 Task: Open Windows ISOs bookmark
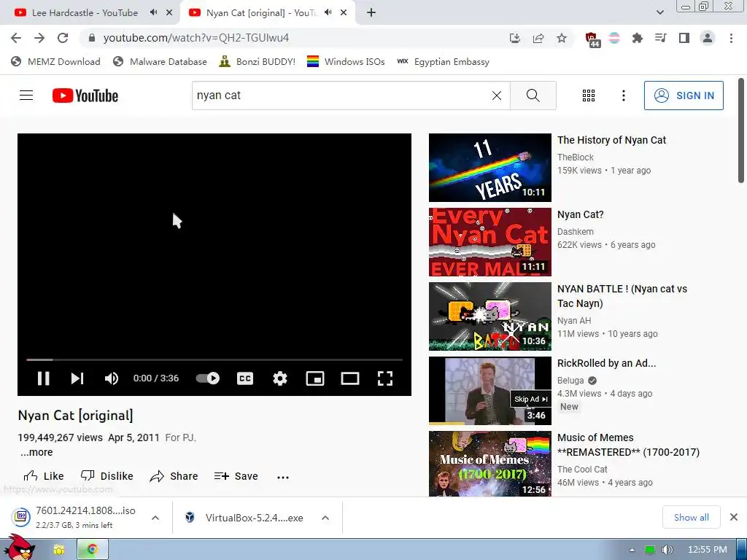pyautogui.click(x=346, y=61)
